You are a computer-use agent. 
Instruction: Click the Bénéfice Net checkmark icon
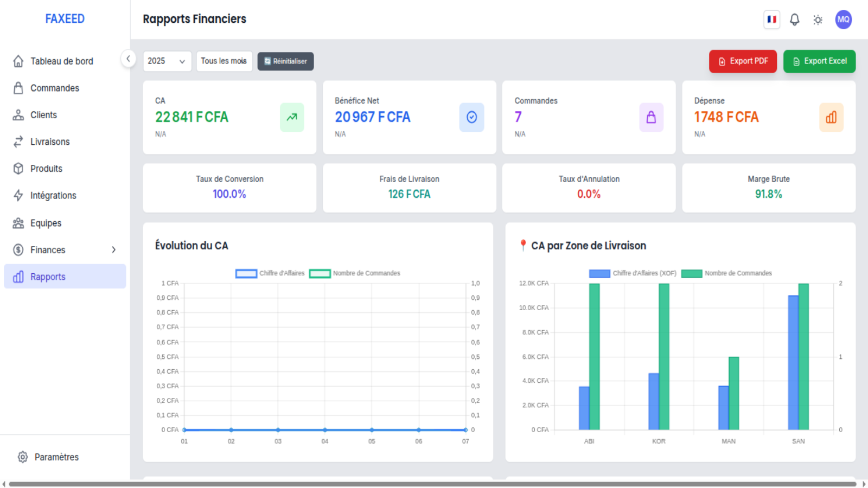click(471, 117)
